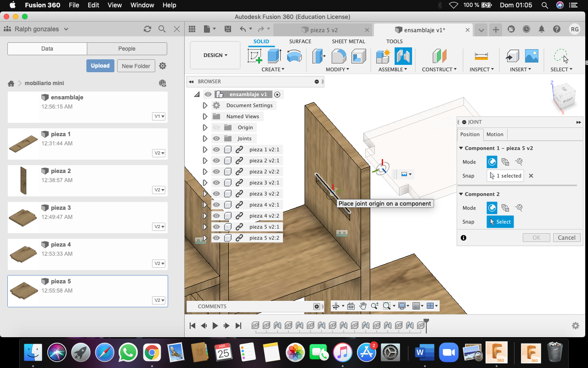Switch to the SHEET METAL tab
588x368 pixels.
pyautogui.click(x=349, y=41)
